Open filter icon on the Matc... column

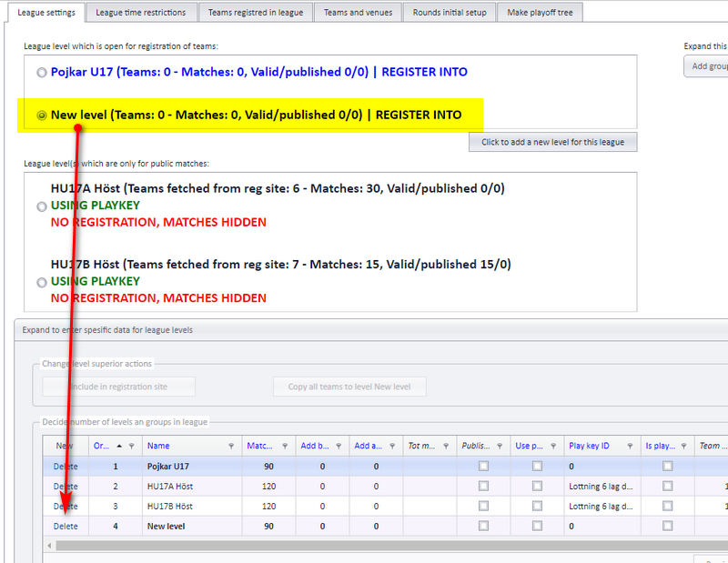(x=285, y=446)
